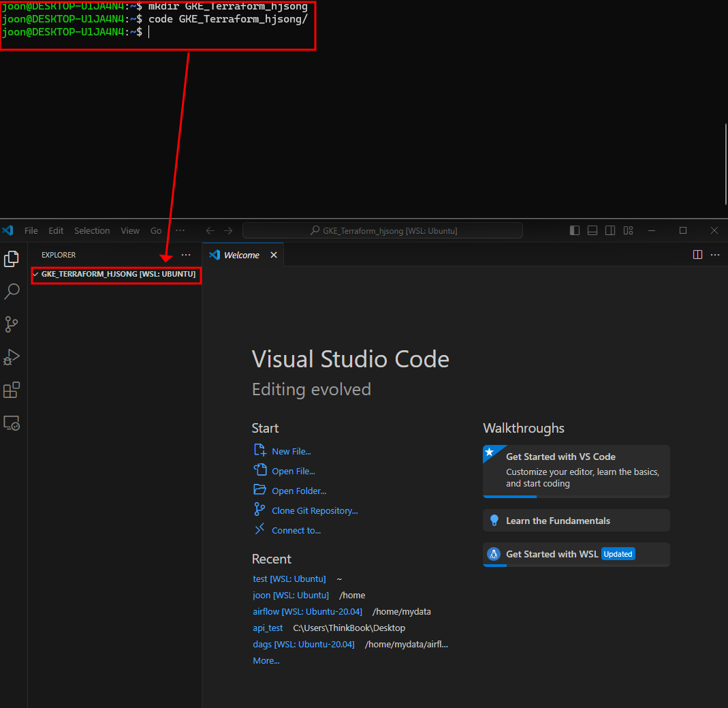Open recent dags [WSL: Ubuntu-20.04]
This screenshot has width=728, height=708.
tap(304, 645)
